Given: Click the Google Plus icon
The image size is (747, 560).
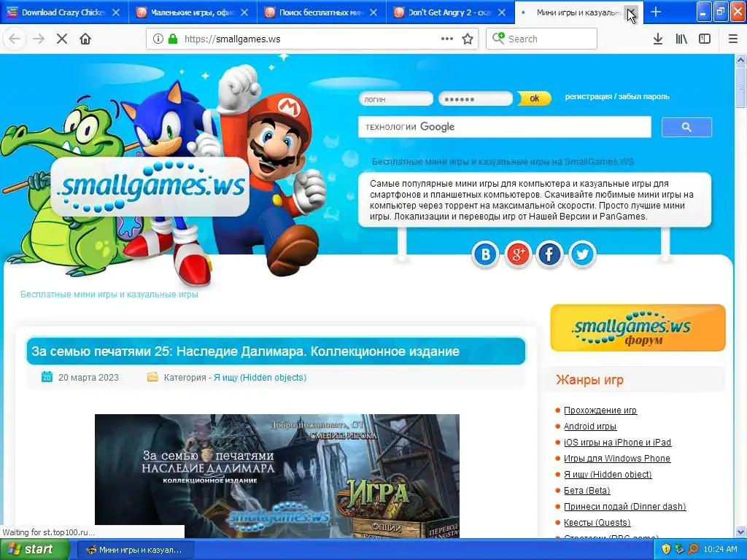Looking at the screenshot, I should pos(518,254).
